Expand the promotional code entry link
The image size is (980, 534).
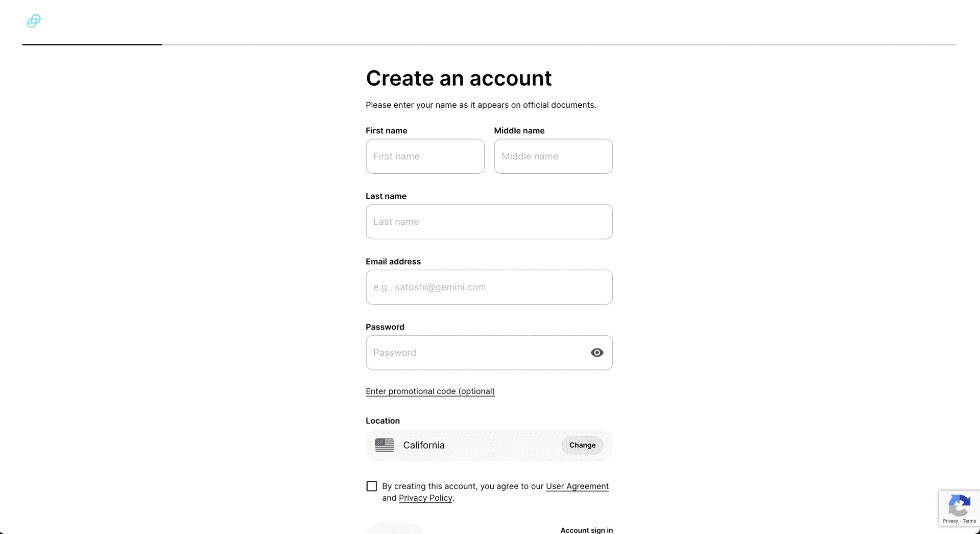coord(430,391)
